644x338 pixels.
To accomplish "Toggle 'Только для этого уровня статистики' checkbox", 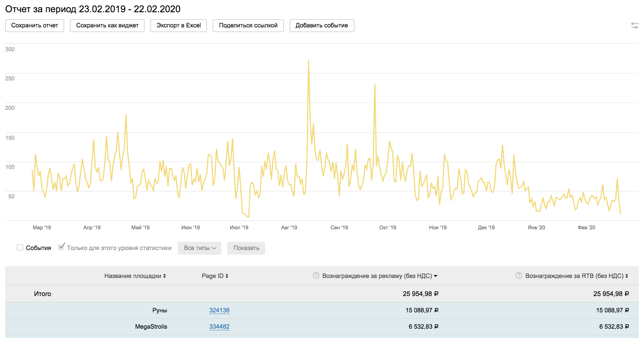I will [61, 247].
